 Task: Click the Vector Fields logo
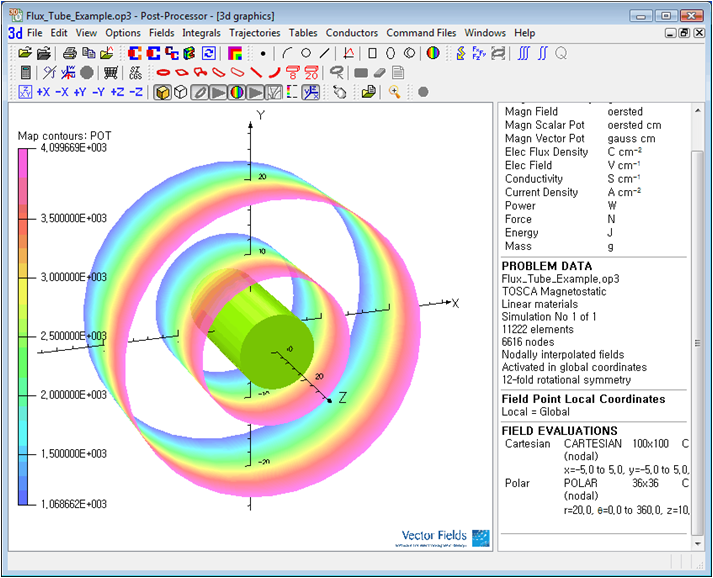coord(446,537)
